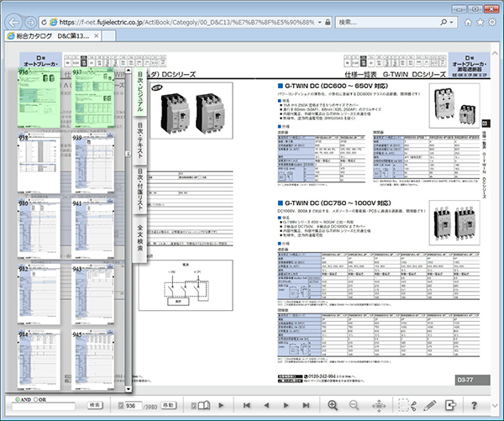Expand bottom toolbar chevron at right edge

496,405
